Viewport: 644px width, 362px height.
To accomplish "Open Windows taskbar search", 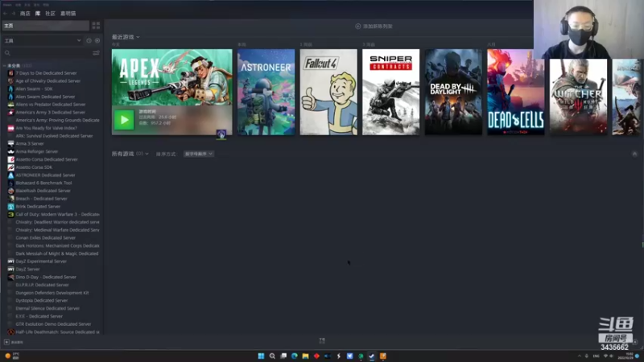I will [x=272, y=356].
